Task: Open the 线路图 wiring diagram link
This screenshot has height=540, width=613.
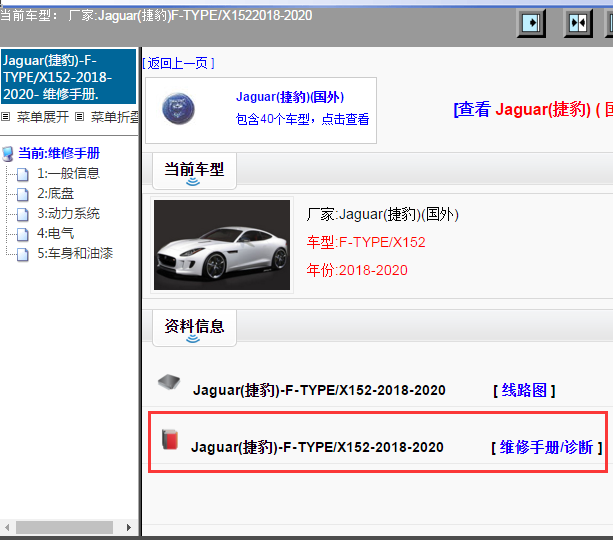Action: [524, 390]
